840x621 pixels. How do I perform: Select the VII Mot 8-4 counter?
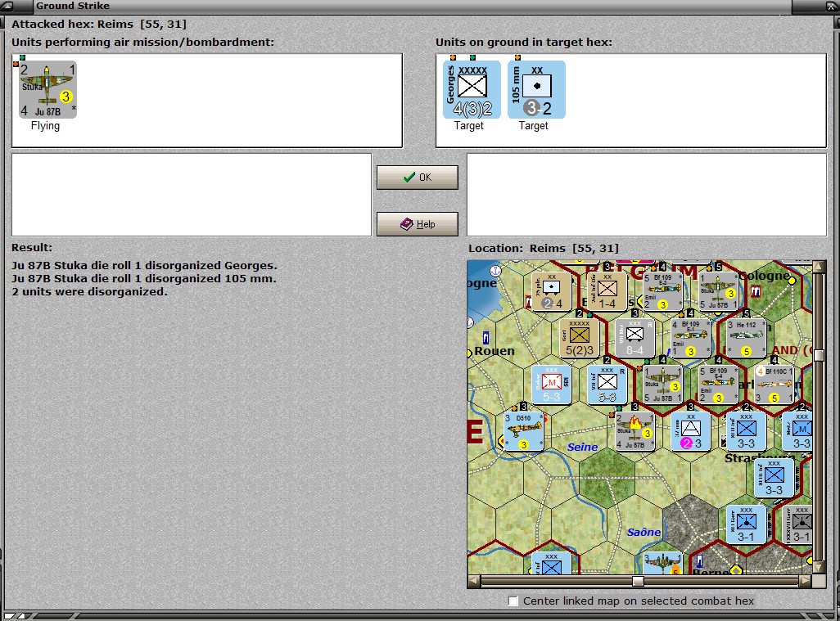(635, 338)
